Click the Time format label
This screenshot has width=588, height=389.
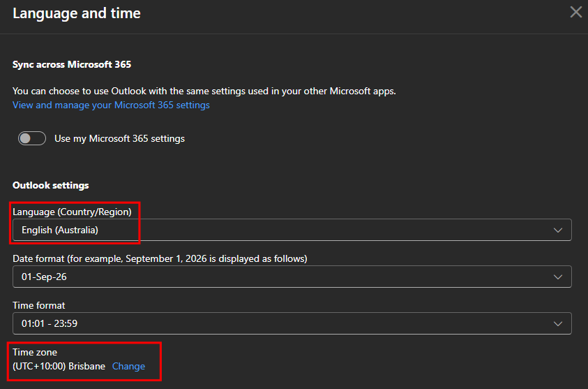pyautogui.click(x=38, y=305)
